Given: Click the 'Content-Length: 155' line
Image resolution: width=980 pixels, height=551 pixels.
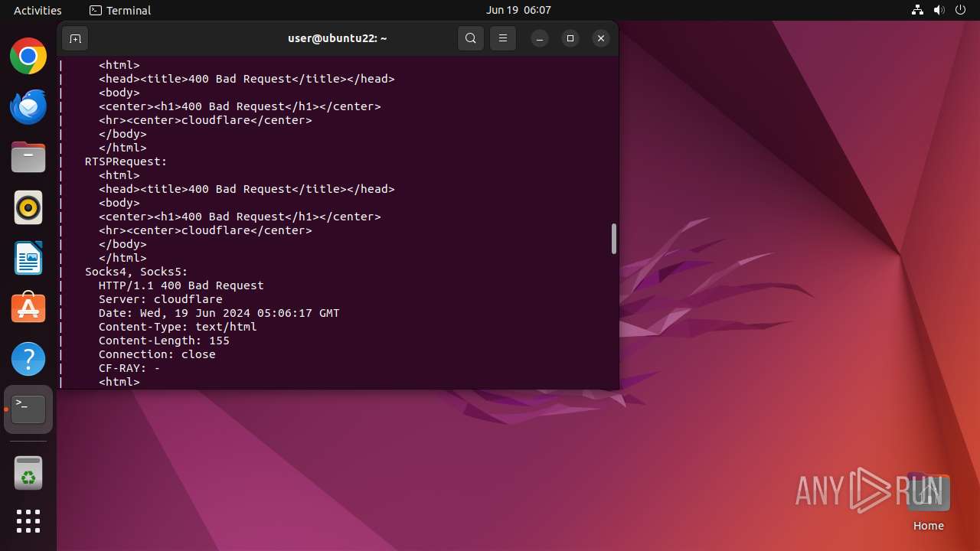Looking at the screenshot, I should (x=164, y=341).
